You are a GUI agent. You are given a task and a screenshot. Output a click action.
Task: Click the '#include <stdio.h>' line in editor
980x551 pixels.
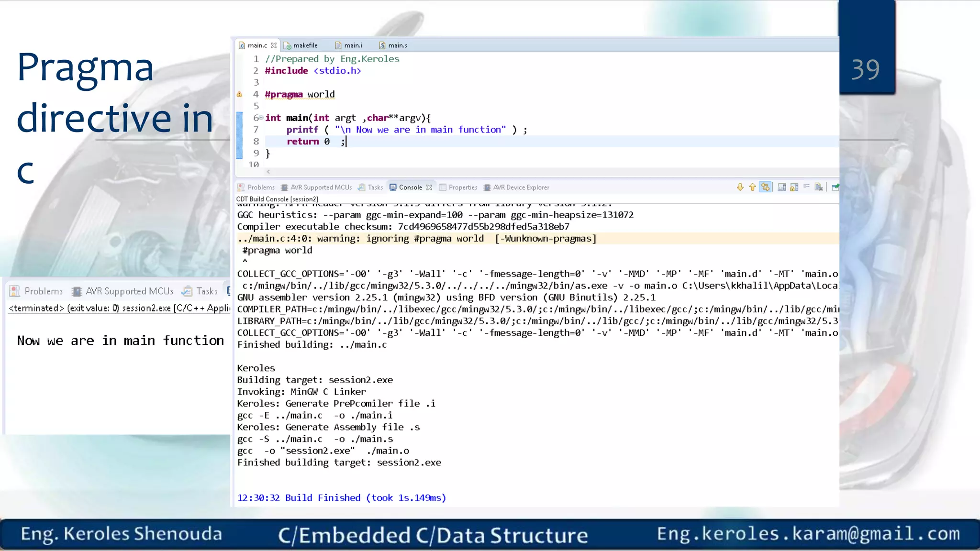[313, 71]
